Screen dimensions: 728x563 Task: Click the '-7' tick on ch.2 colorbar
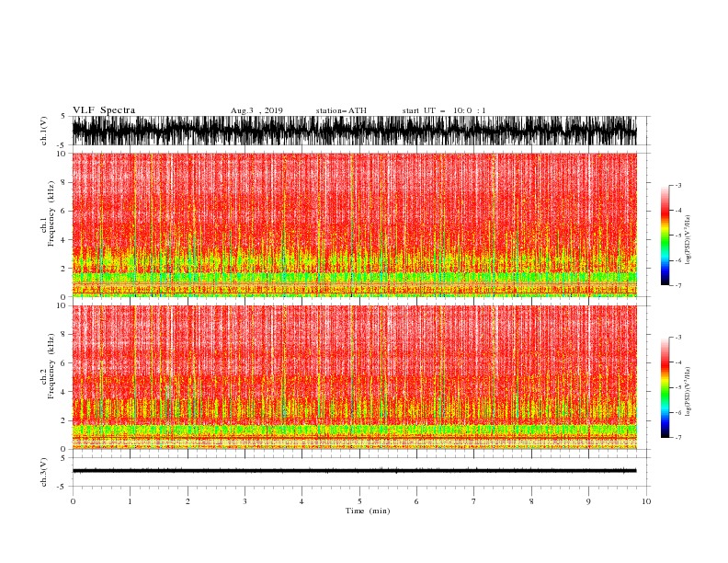pyautogui.click(x=677, y=437)
